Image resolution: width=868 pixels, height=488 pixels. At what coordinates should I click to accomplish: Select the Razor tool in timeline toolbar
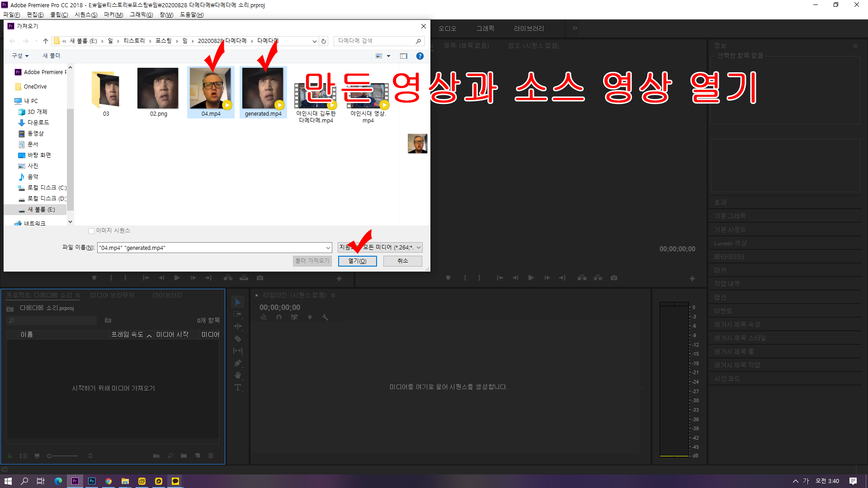(x=238, y=339)
